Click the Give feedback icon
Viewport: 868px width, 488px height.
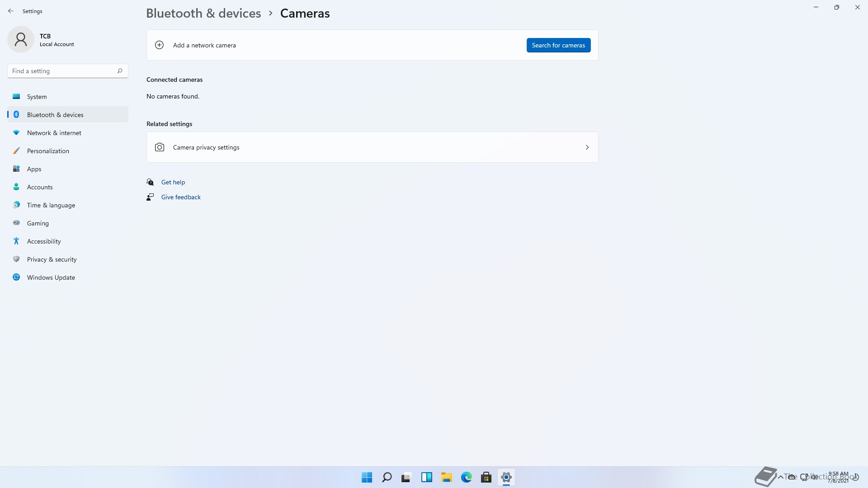tap(150, 197)
